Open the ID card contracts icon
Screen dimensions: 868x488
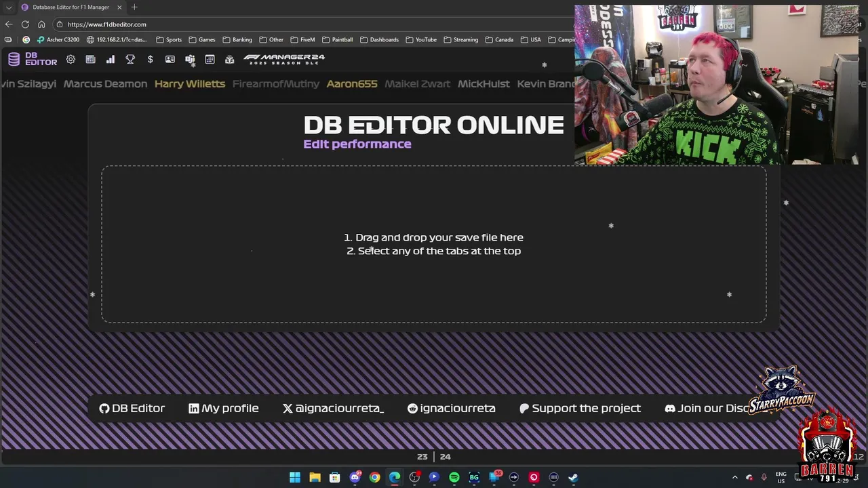pos(170,60)
